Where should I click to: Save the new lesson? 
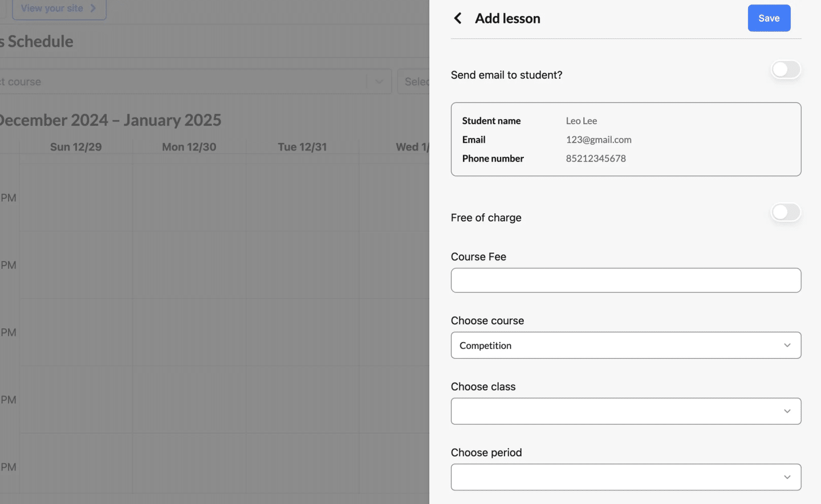[x=769, y=18]
